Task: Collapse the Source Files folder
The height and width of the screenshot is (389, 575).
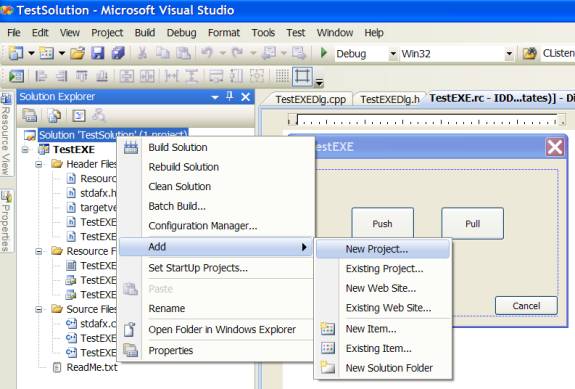Action: tap(39, 309)
